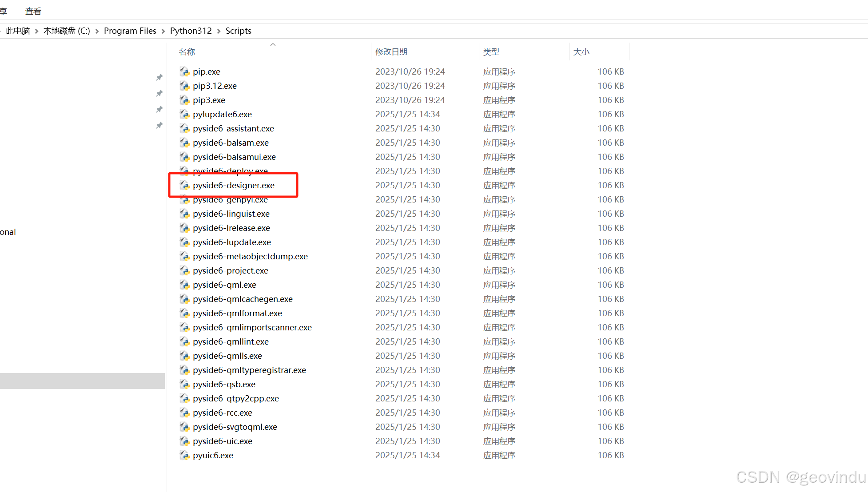Click the pyside6-lupdate.exe file icon
Viewport: 868px width, 492px height.
pos(184,242)
